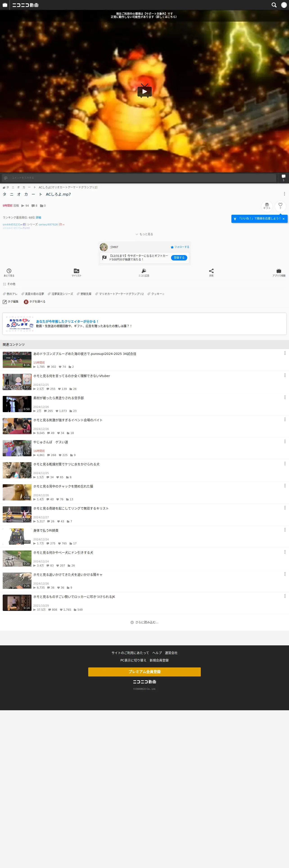Open the その他 menu
289x868 pixels.
[x=9, y=284]
